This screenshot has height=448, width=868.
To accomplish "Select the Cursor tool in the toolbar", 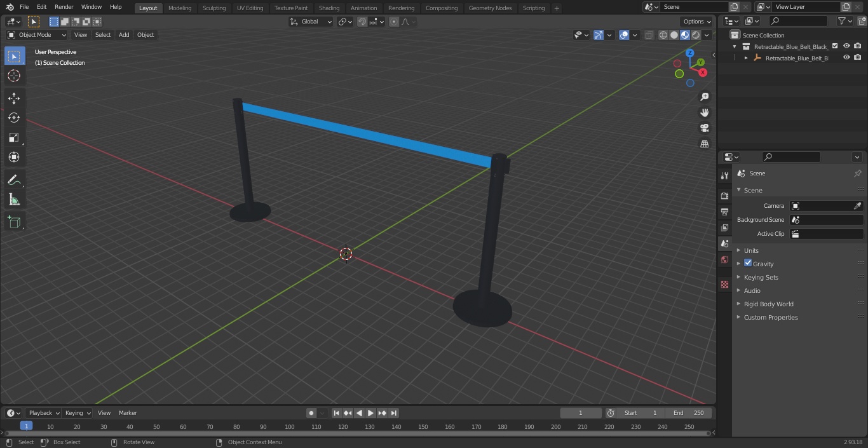I will (x=14, y=76).
